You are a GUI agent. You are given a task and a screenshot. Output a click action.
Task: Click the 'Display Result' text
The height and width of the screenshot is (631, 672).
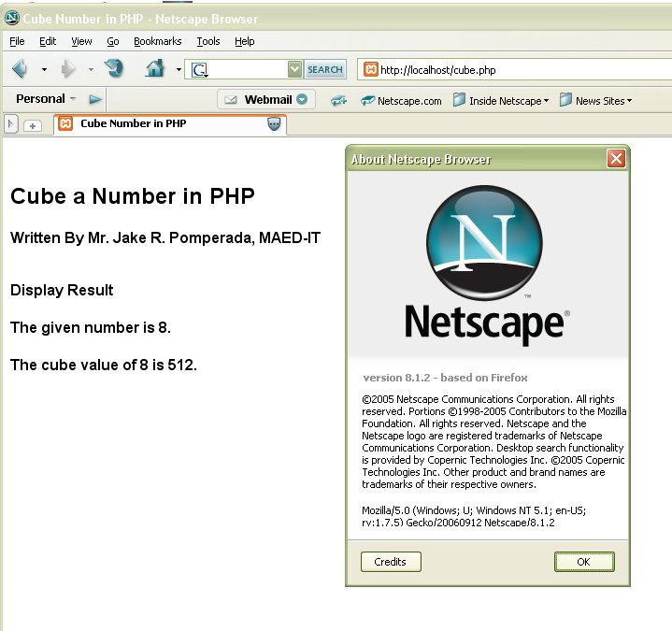pos(62,290)
